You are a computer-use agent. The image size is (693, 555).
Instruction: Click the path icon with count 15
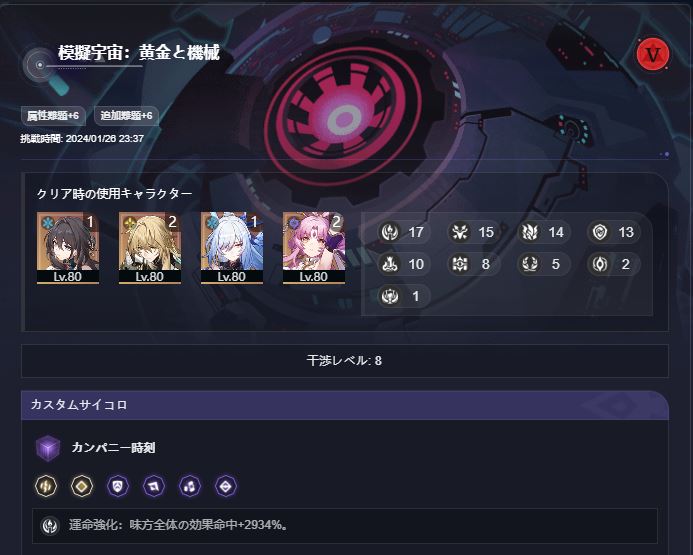[460, 232]
